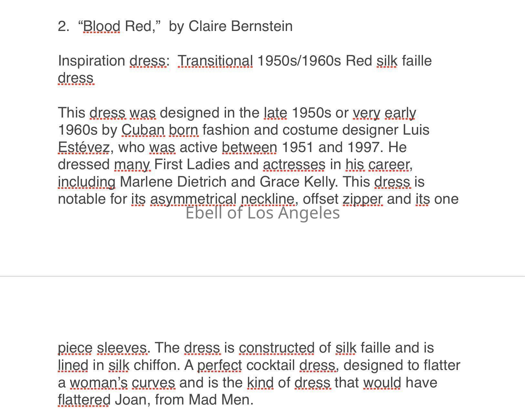The height and width of the screenshot is (420, 525).
Task: Click the underlined word "sleeves"
Action: click(122, 348)
